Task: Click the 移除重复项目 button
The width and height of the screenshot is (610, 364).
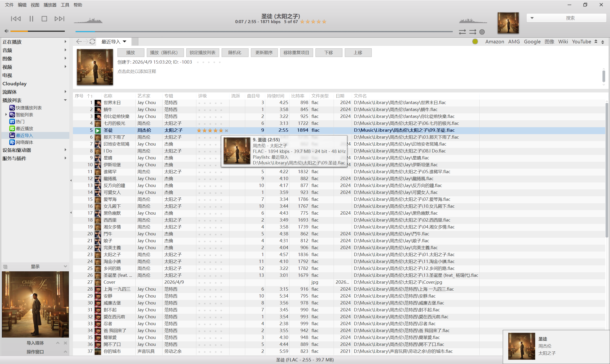Action: pyautogui.click(x=296, y=52)
